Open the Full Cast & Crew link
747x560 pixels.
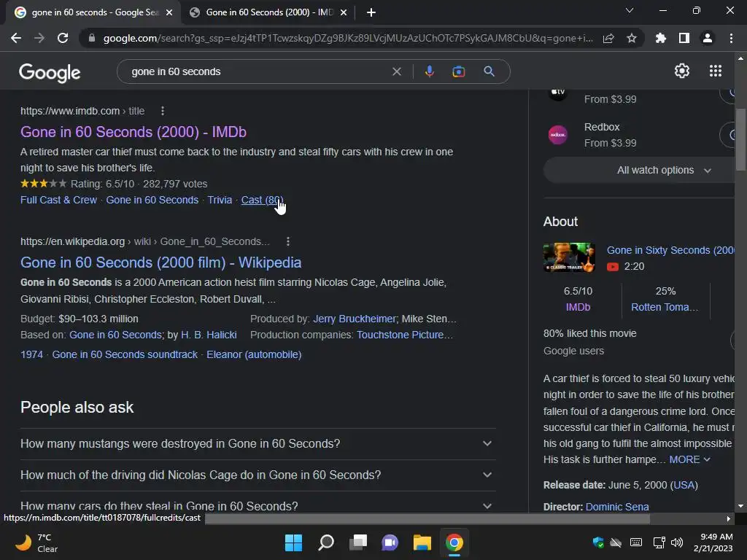[58, 200]
